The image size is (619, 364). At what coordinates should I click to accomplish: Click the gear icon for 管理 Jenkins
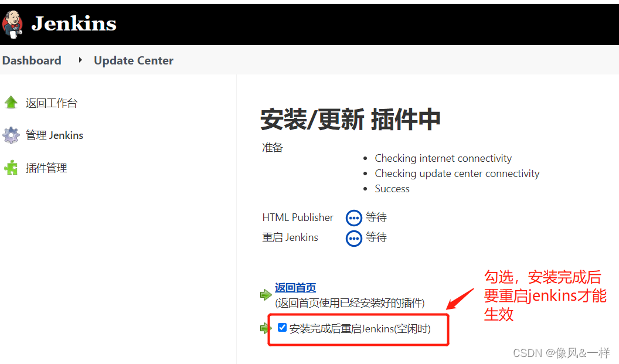[11, 135]
